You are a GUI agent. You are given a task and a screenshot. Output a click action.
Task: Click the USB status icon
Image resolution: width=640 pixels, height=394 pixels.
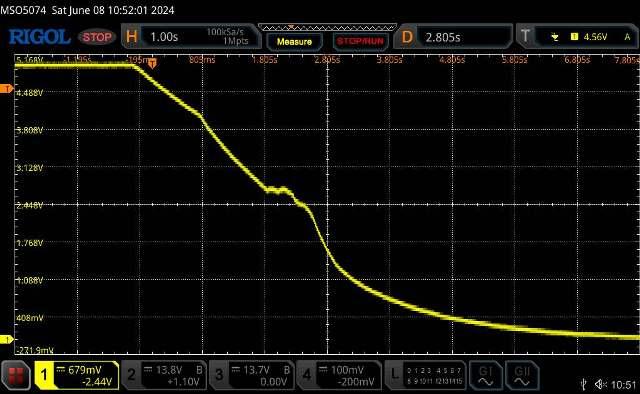click(584, 384)
